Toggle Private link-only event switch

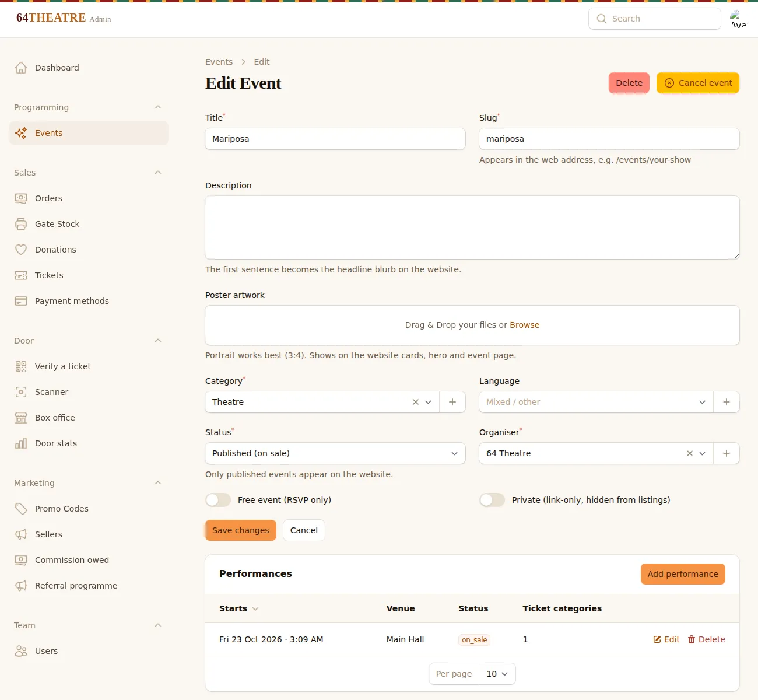[x=492, y=500]
